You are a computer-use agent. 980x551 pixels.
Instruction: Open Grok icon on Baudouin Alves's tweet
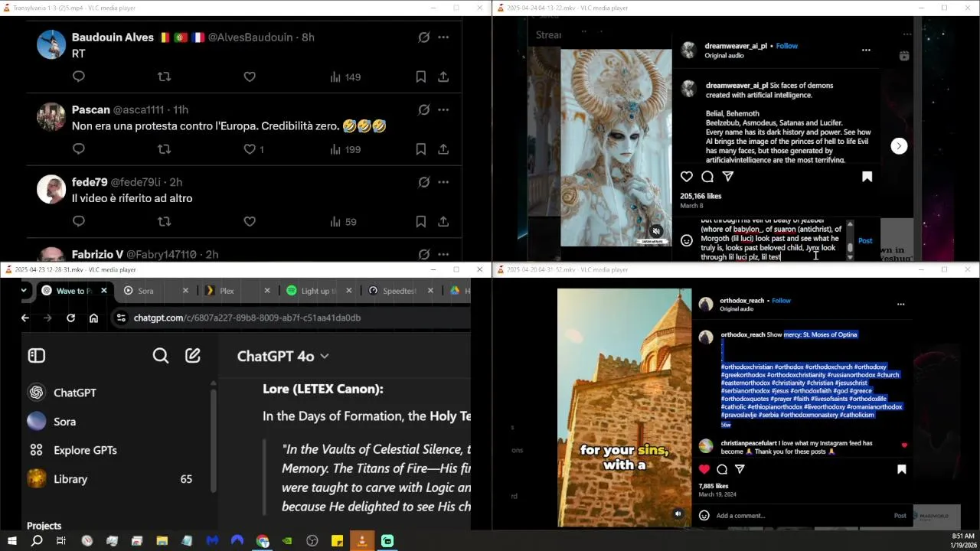(423, 37)
